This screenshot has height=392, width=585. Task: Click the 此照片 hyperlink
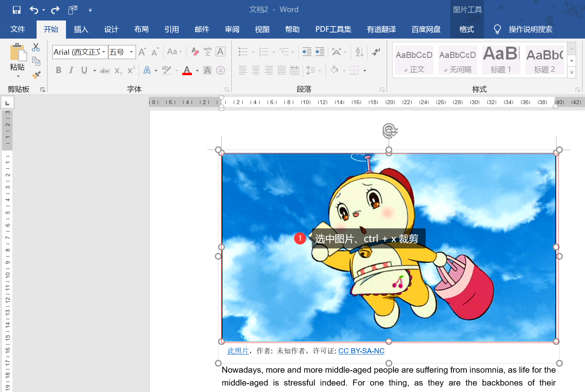tap(238, 351)
